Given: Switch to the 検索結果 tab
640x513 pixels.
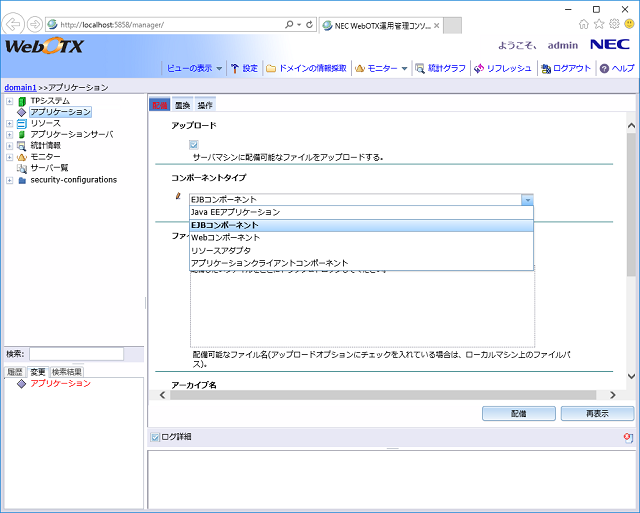Looking at the screenshot, I should tap(68, 372).
